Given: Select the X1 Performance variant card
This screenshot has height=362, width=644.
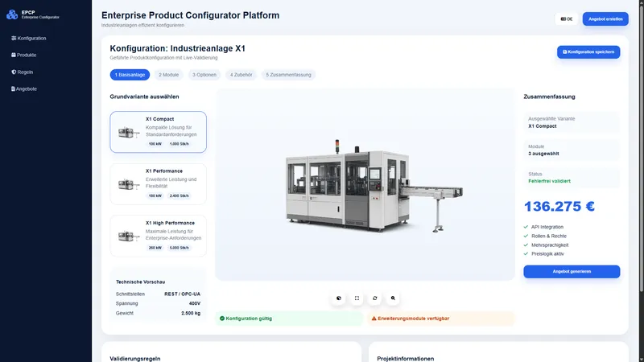Looking at the screenshot, I should pyautogui.click(x=158, y=184).
